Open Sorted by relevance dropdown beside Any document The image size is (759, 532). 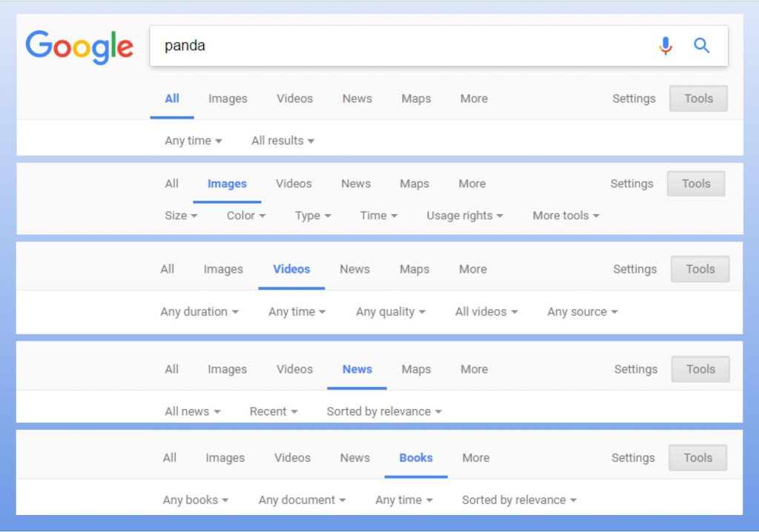pyautogui.click(x=520, y=500)
